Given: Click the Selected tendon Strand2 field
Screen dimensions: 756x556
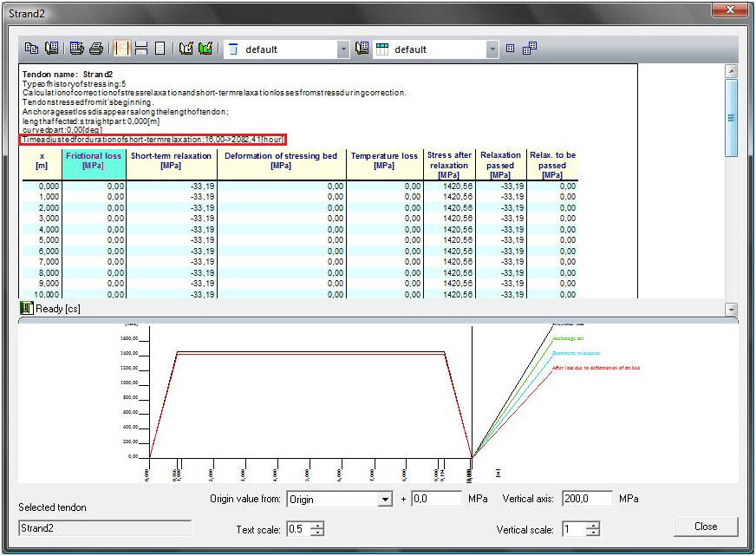Looking at the screenshot, I should (x=105, y=528).
